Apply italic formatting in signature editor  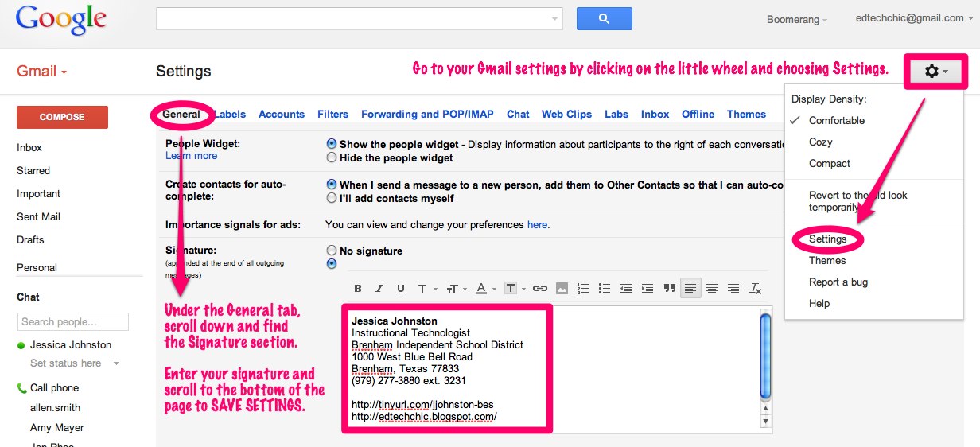pos(379,289)
